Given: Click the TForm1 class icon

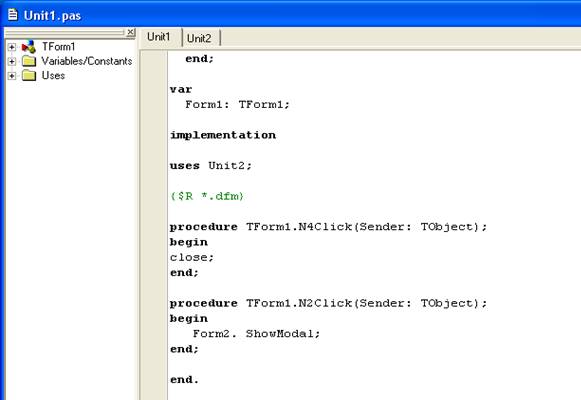Looking at the screenshot, I should pyautogui.click(x=29, y=47).
